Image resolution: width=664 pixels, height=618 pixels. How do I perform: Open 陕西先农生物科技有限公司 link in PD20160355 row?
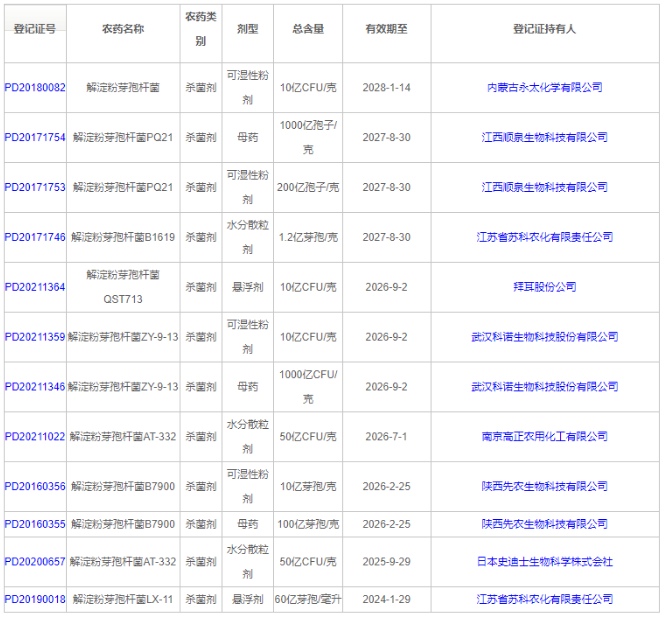(545, 525)
